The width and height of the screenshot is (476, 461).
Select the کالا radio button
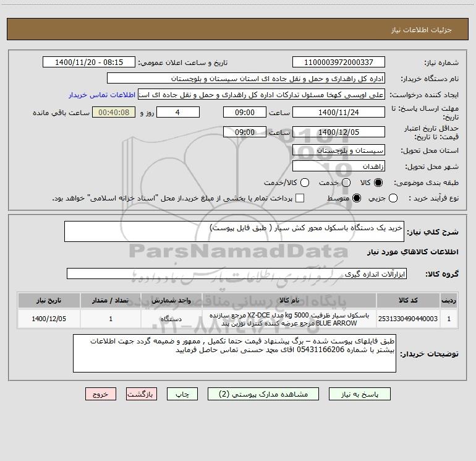pos(378,183)
